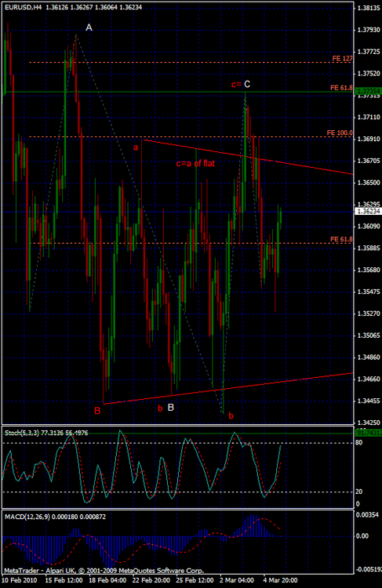Select the white wave label "A"

pos(89,27)
